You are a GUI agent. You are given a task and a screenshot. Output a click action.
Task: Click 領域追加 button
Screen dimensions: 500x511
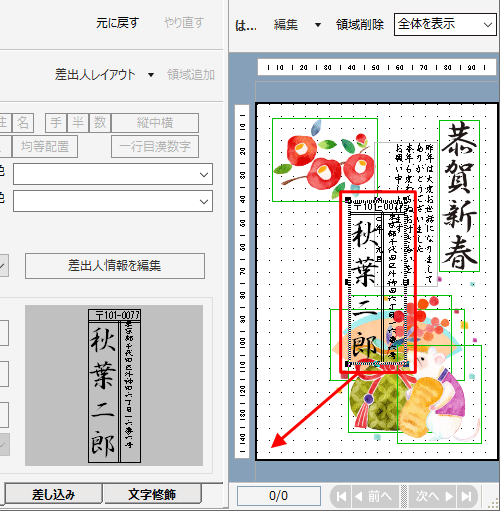(x=191, y=75)
